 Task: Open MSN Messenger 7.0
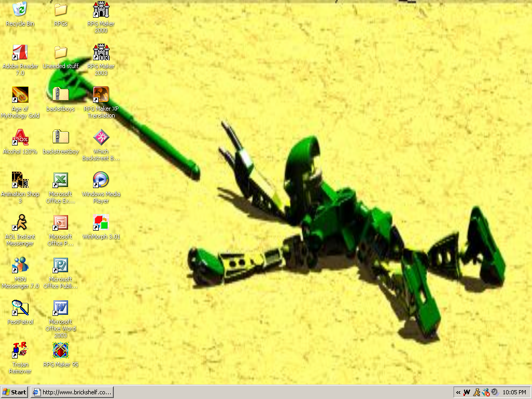[19, 265]
